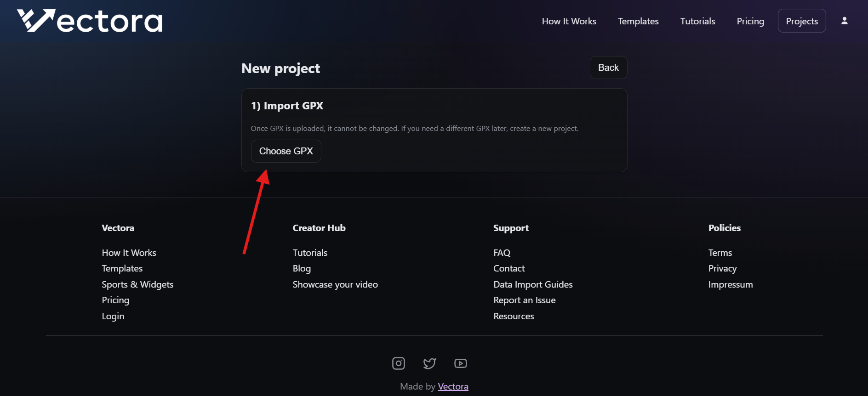The width and height of the screenshot is (868, 396).
Task: Click the Login link in the footer
Action: [113, 316]
